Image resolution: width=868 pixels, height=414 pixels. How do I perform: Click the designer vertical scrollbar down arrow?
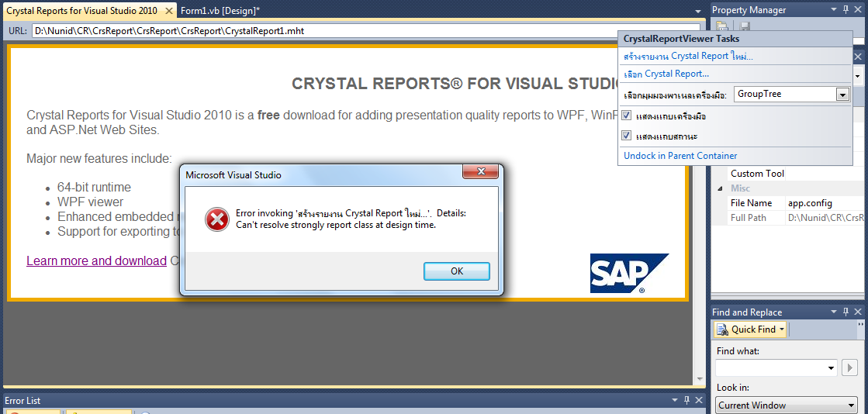pos(700,380)
